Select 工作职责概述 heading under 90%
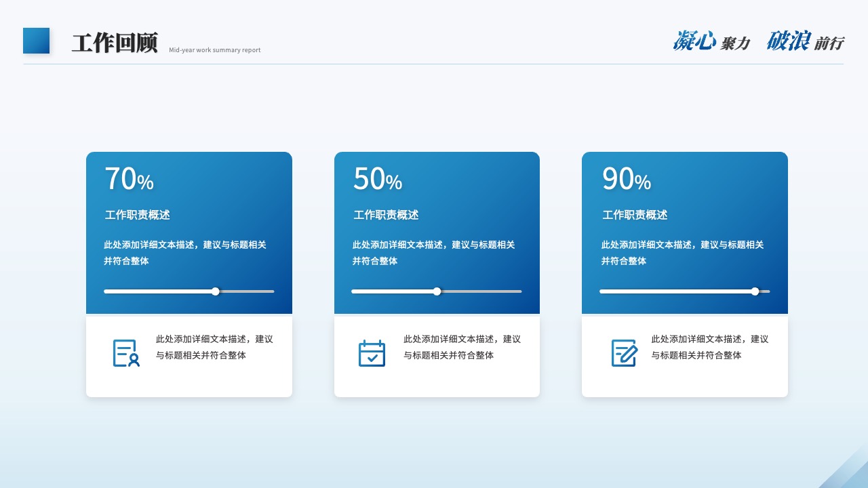The image size is (868, 488). pyautogui.click(x=635, y=215)
